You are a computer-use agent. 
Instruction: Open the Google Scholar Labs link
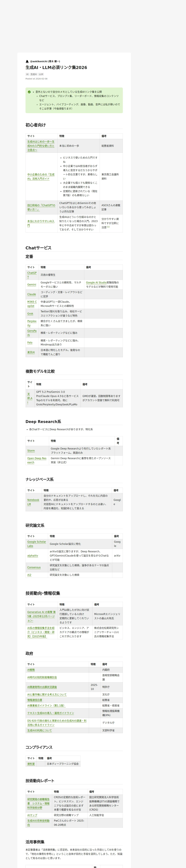pos(37,544)
